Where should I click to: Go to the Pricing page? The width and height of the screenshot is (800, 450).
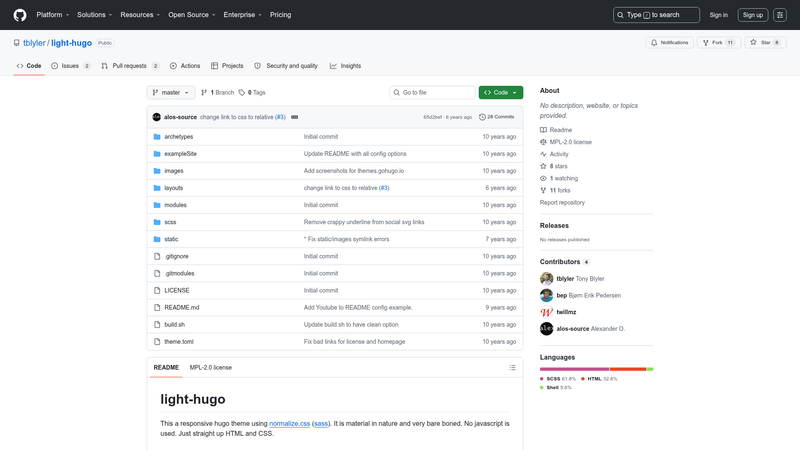click(x=281, y=15)
